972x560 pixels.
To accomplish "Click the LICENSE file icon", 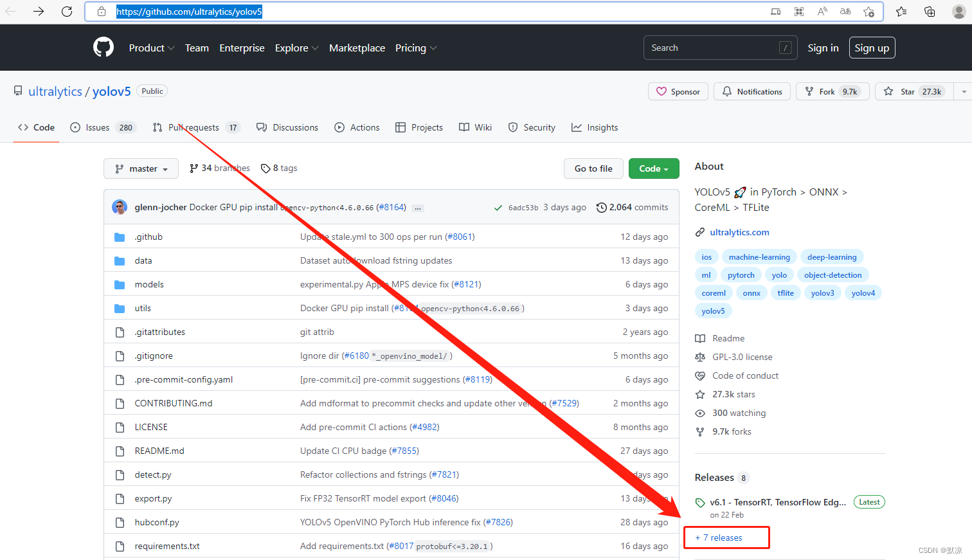I will click(120, 427).
